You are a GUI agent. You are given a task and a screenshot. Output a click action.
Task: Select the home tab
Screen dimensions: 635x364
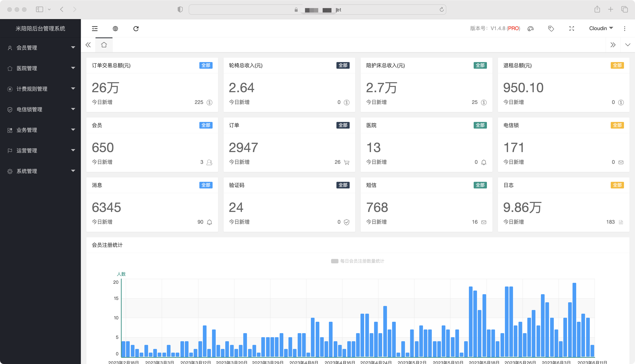click(x=104, y=45)
